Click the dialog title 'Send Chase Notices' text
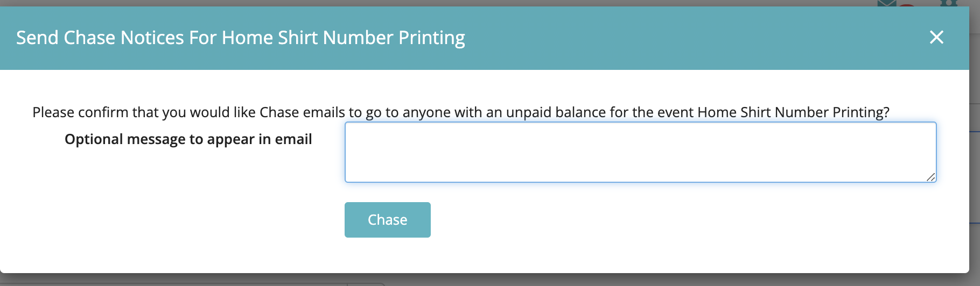Viewport: 980px width, 286px height. tap(100, 38)
